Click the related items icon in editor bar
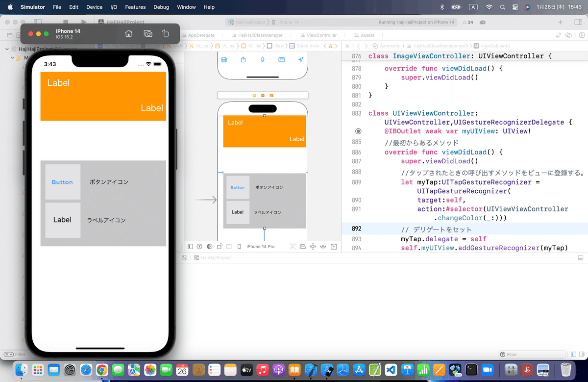 click(x=559, y=35)
